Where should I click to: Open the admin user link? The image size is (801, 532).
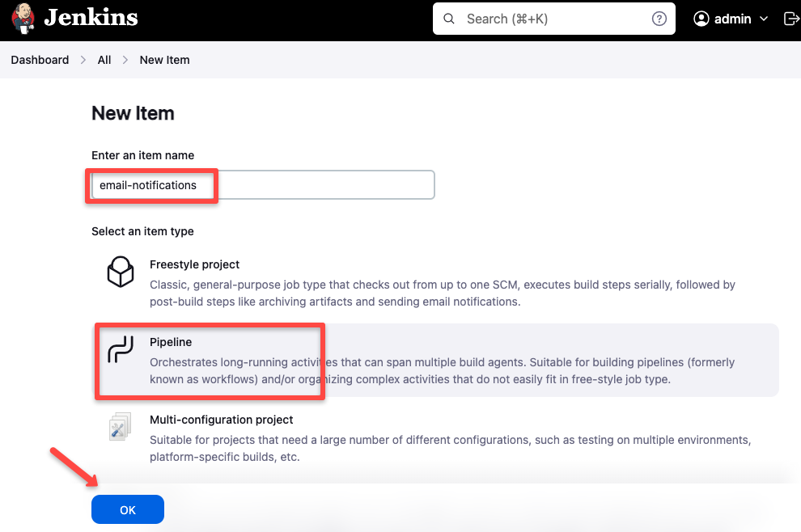(x=732, y=19)
